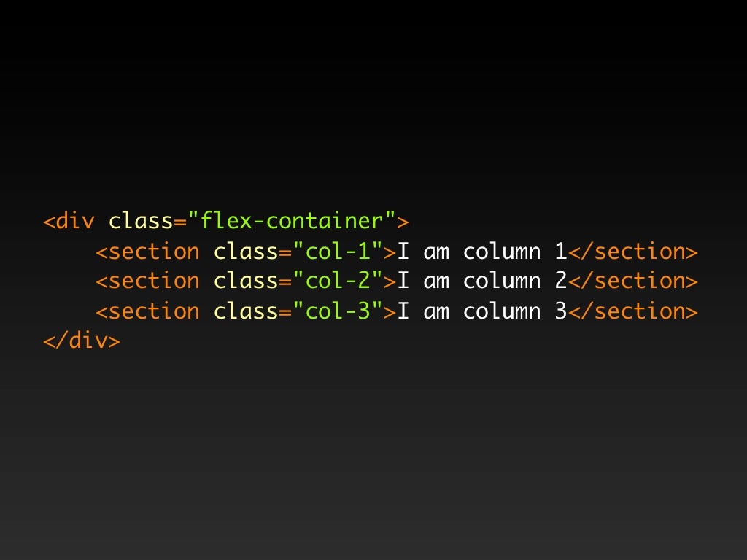The height and width of the screenshot is (560, 747).
Task: Click closing section tag on col-3 line
Action: [633, 311]
